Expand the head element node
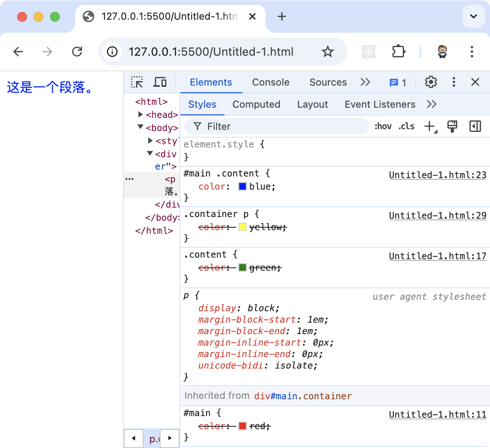The image size is (490, 448). click(x=141, y=115)
